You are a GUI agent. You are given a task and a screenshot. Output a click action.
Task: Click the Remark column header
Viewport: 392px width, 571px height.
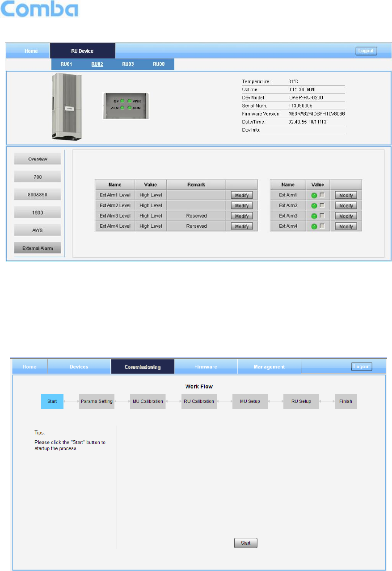pos(196,184)
